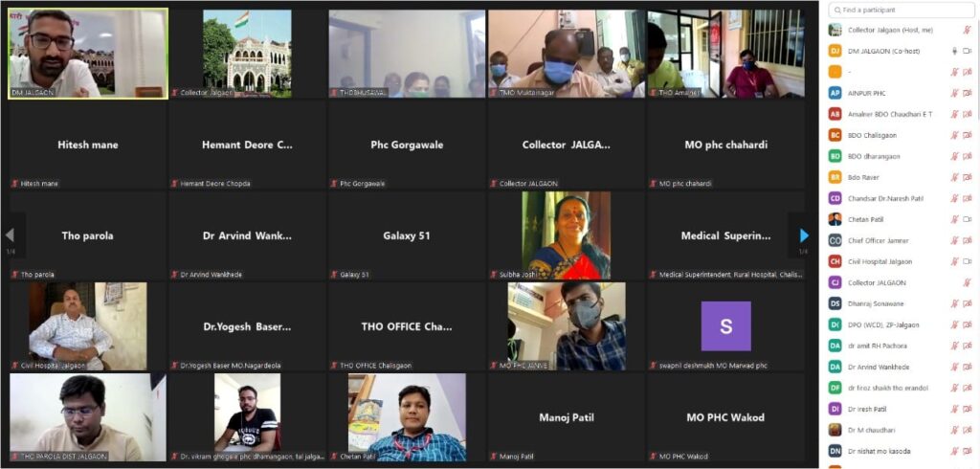980x469 pixels.
Task: Click the muted mic icon for AINPUR PHC
Action: tap(954, 93)
